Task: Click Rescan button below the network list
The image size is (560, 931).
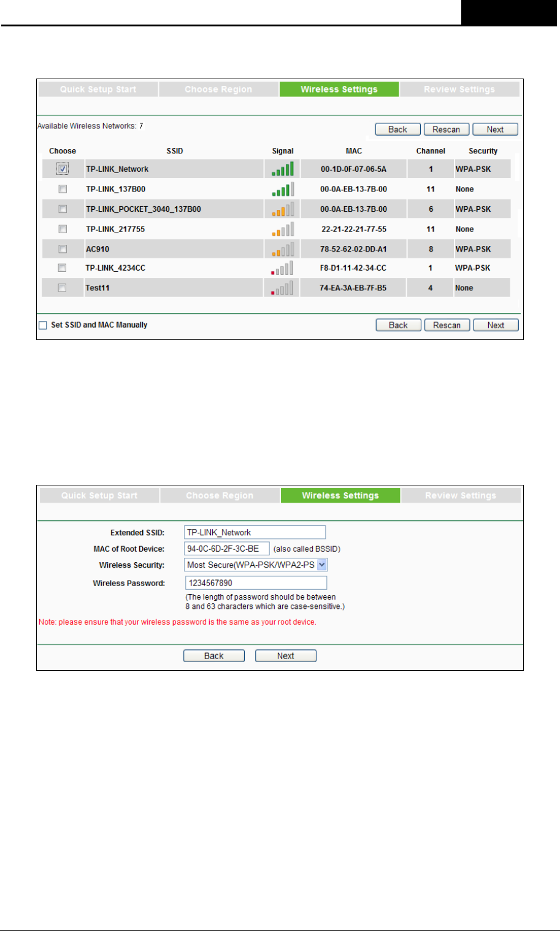Action: coord(447,325)
